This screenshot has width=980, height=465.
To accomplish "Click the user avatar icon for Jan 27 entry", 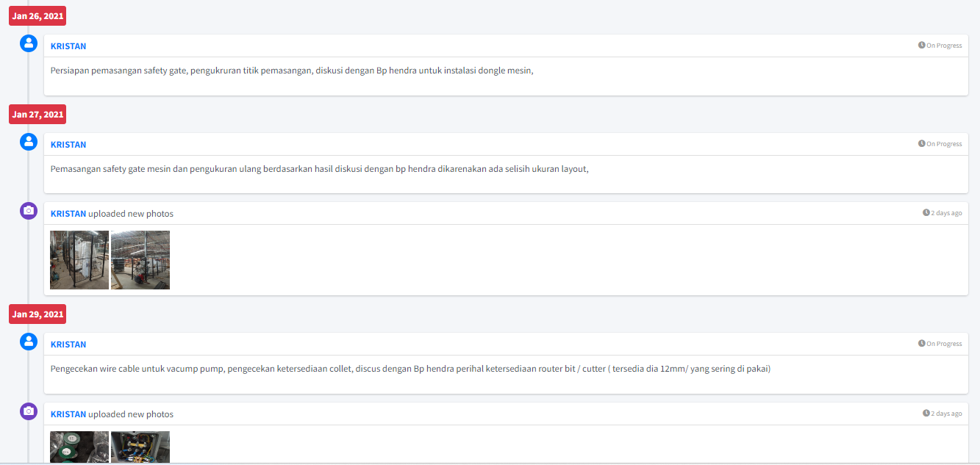I will click(x=29, y=142).
